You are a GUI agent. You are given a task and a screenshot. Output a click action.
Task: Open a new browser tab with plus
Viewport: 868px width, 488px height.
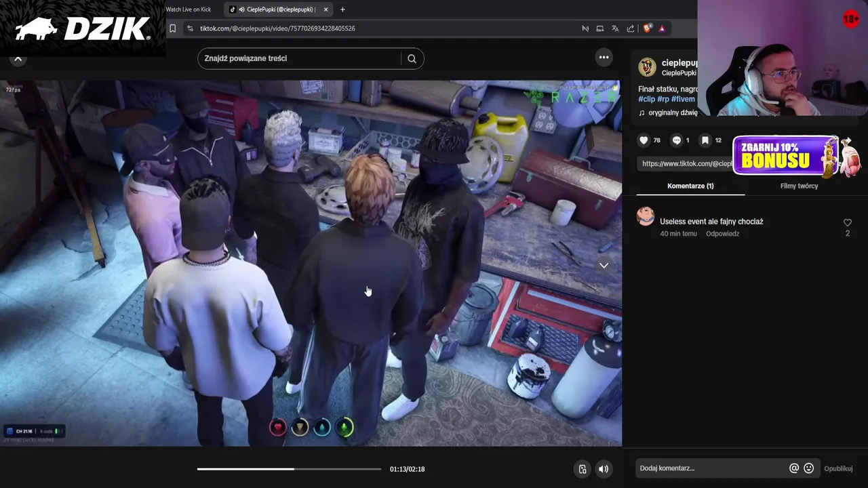(342, 9)
